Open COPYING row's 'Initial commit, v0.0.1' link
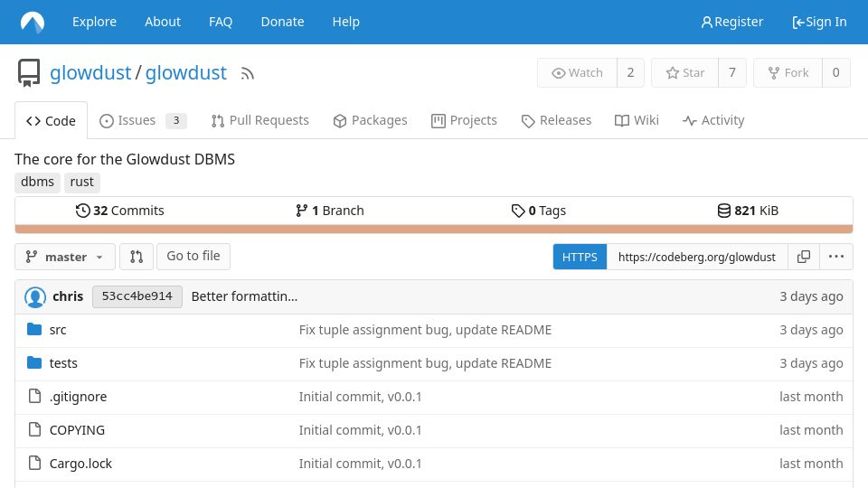Viewport: 868px width, 488px height. point(361,430)
